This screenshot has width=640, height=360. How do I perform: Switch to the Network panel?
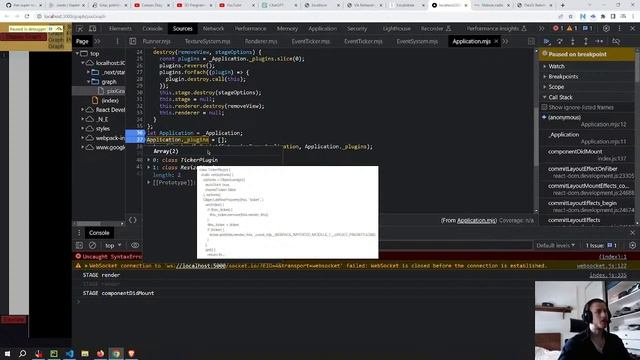pos(213,29)
